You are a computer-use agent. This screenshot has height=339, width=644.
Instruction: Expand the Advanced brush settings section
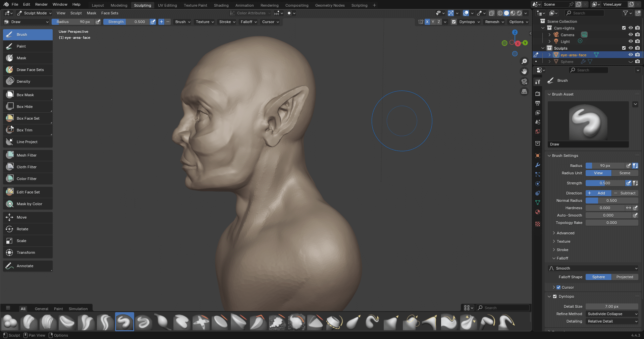(565, 233)
